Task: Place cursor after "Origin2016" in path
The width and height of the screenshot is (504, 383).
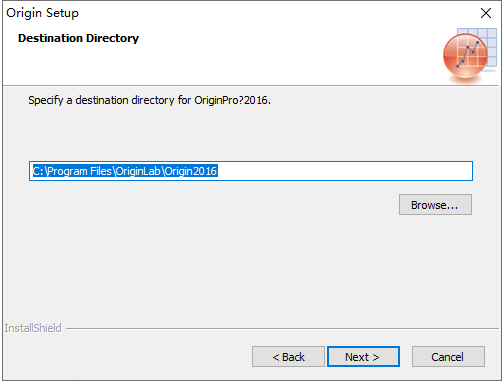Action: pos(218,171)
